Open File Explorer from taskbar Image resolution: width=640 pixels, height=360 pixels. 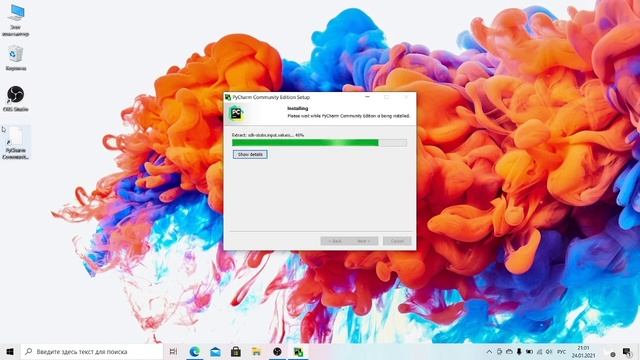256,351
